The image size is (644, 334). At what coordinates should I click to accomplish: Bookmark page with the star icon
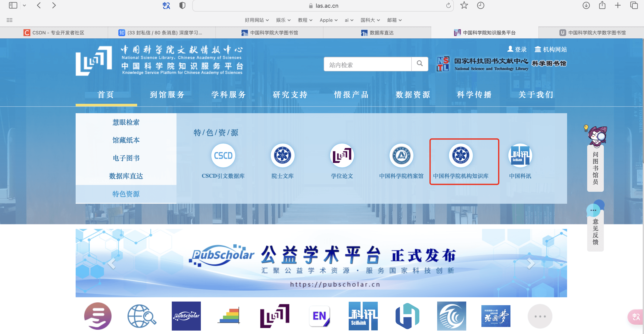click(464, 5)
